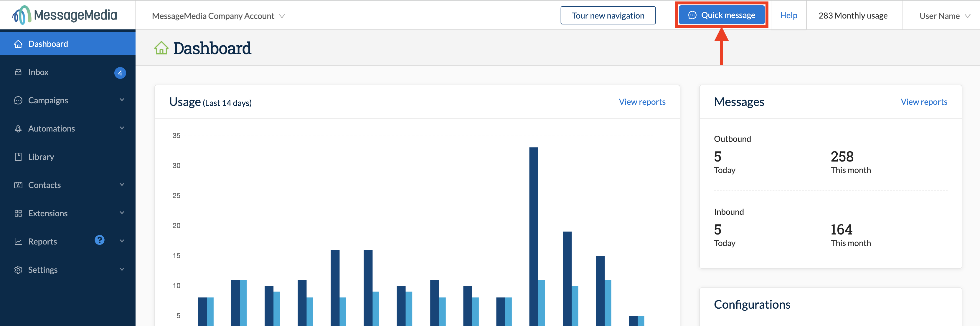Open the MessageMedia Company Account dropdown
Image resolution: width=980 pixels, height=326 pixels.
tap(218, 16)
